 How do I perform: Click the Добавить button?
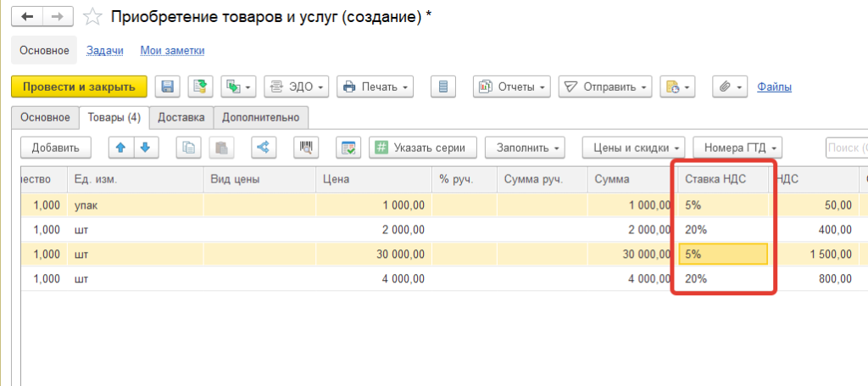(x=55, y=148)
